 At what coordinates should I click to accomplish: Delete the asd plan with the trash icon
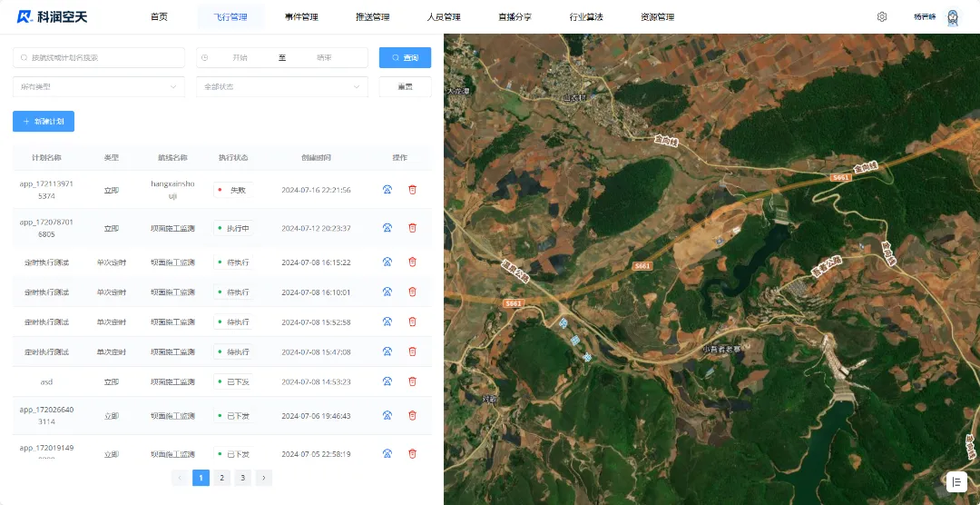[x=412, y=381]
